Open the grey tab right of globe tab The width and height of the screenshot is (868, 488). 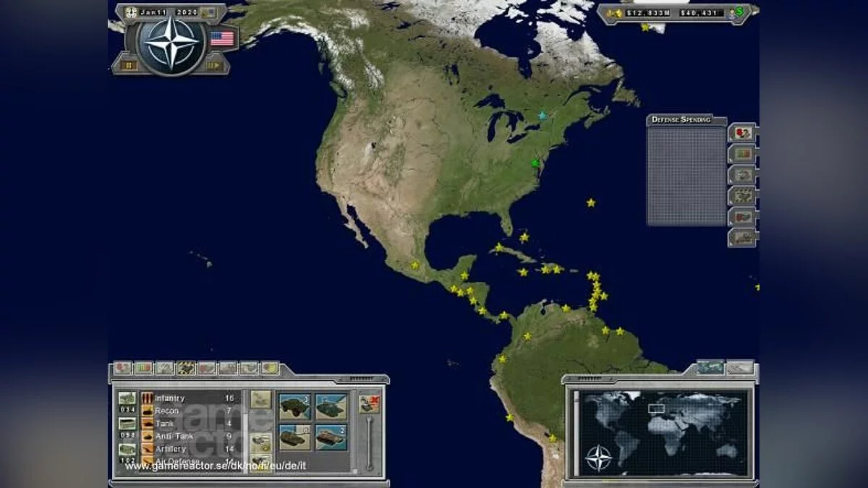(x=739, y=367)
